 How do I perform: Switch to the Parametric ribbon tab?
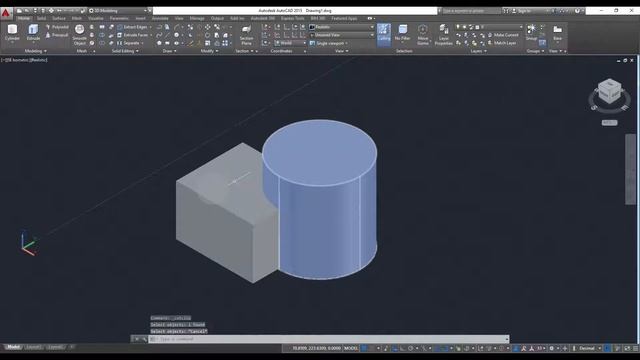119,18
